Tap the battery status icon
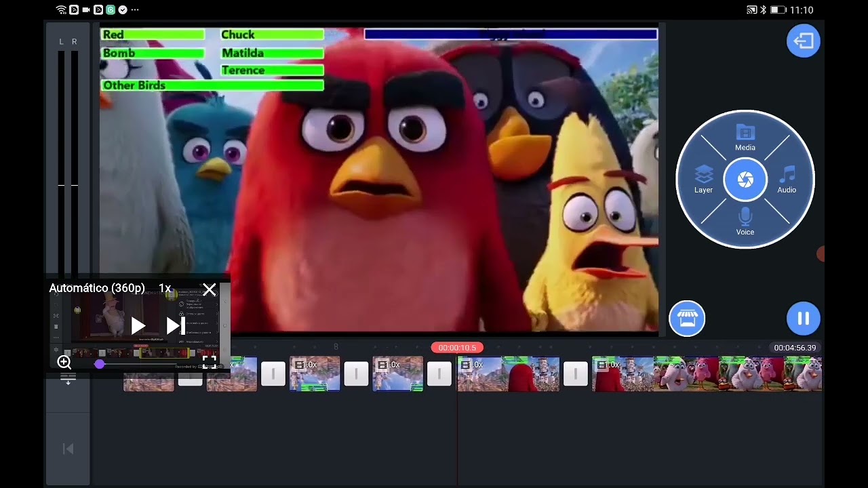Viewport: 868px width, 488px height. (778, 10)
